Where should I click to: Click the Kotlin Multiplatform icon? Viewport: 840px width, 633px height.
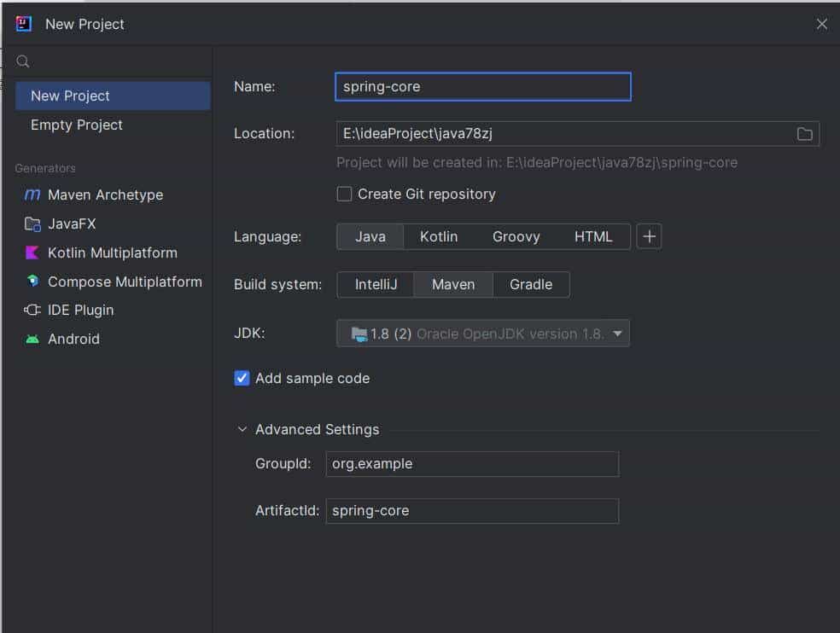coord(32,253)
